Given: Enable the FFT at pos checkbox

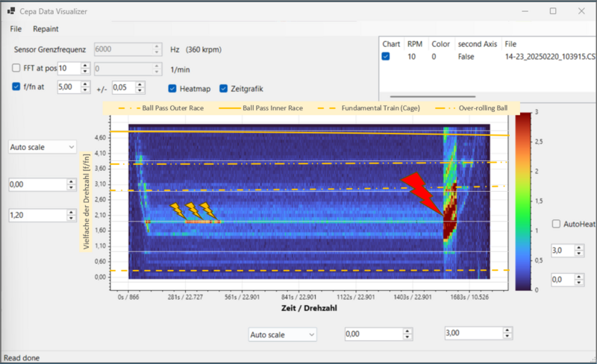Looking at the screenshot, I should (x=17, y=68).
